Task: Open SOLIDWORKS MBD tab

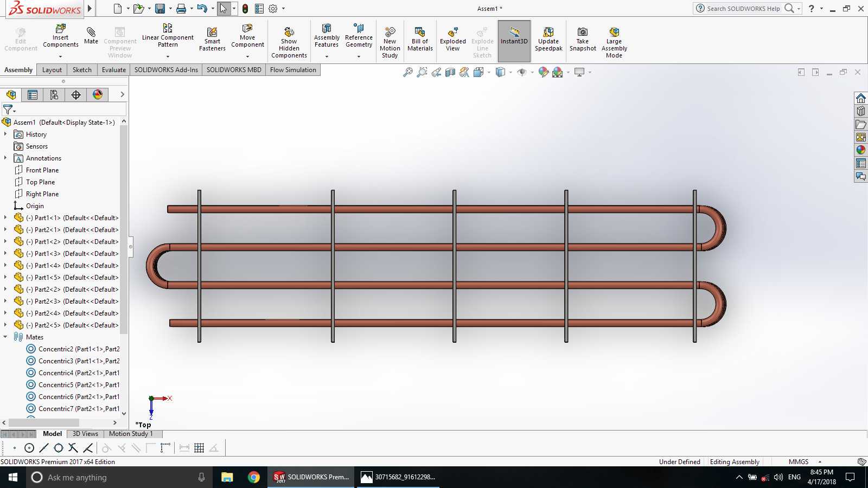Action: tap(234, 70)
